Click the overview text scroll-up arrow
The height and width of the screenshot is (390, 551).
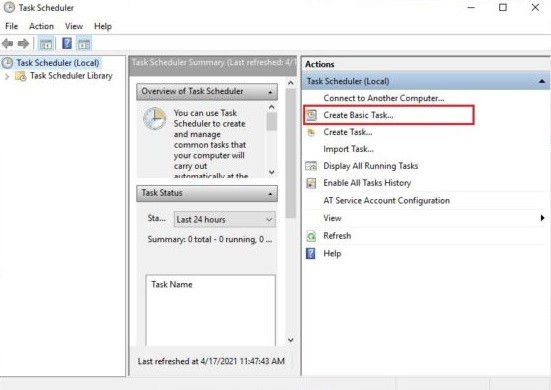click(x=271, y=107)
